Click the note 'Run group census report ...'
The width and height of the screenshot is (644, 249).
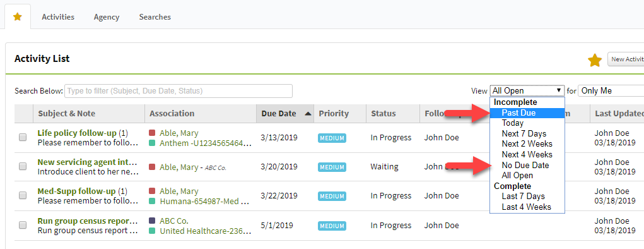(x=88, y=230)
